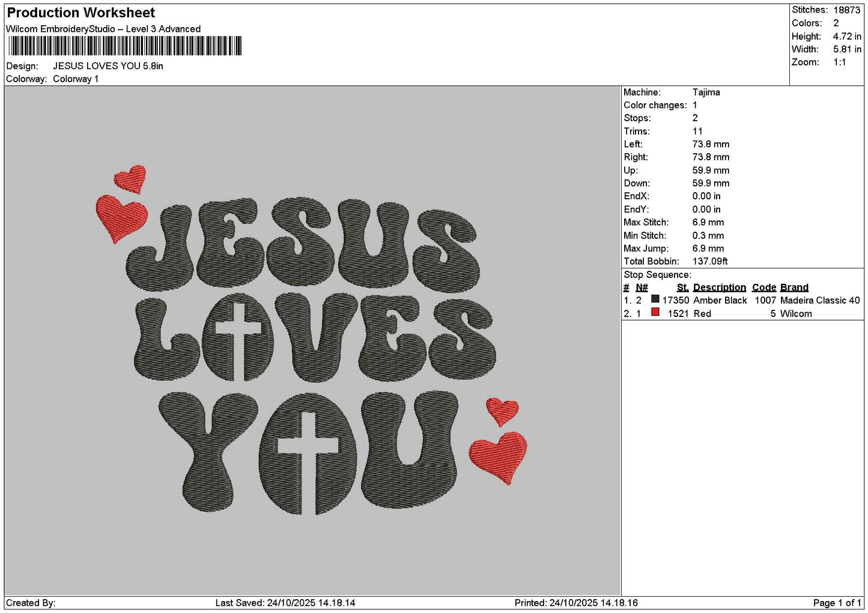Click the Wilcom brand entry in row 2
The image size is (868, 613).
click(x=796, y=314)
